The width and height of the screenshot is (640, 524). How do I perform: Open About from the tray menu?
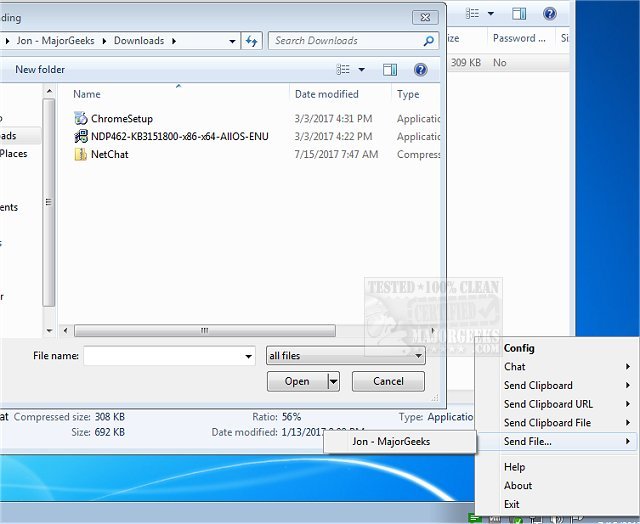click(518, 486)
